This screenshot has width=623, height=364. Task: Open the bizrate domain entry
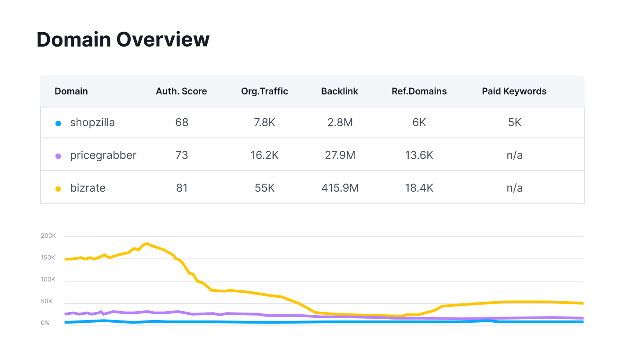(x=88, y=188)
